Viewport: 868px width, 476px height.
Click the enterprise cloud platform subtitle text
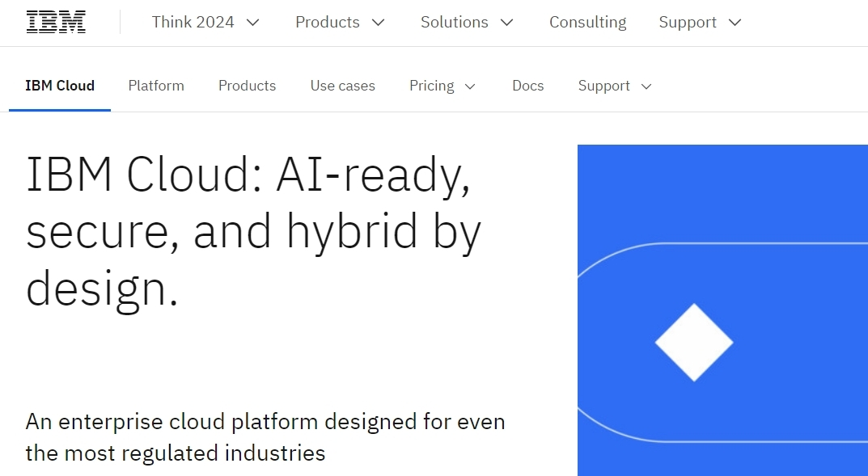265,436
